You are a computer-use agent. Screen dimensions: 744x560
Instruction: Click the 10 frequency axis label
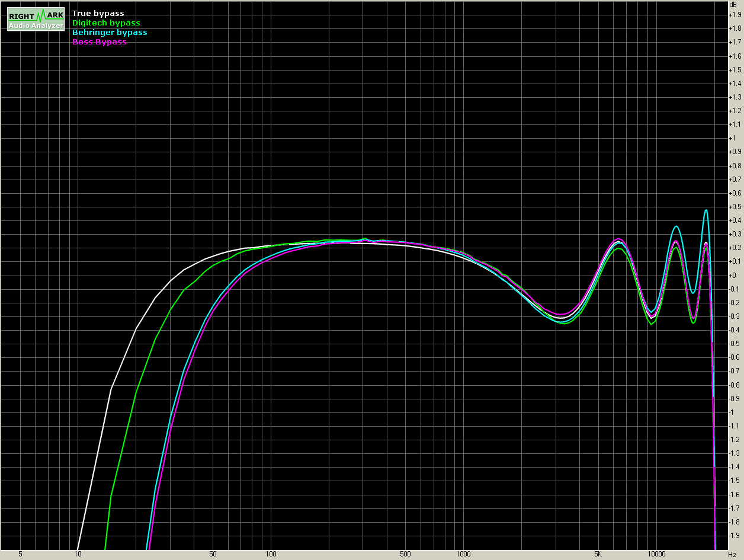[x=78, y=554]
